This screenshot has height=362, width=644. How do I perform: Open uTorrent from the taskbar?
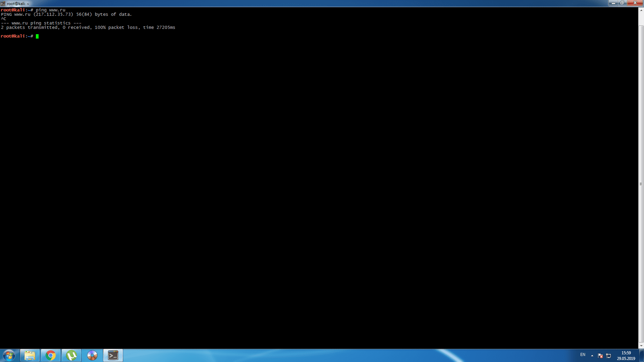pyautogui.click(x=72, y=355)
